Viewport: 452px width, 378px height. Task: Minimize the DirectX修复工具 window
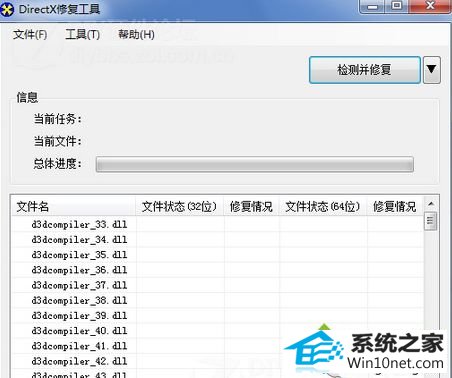tap(373, 7)
